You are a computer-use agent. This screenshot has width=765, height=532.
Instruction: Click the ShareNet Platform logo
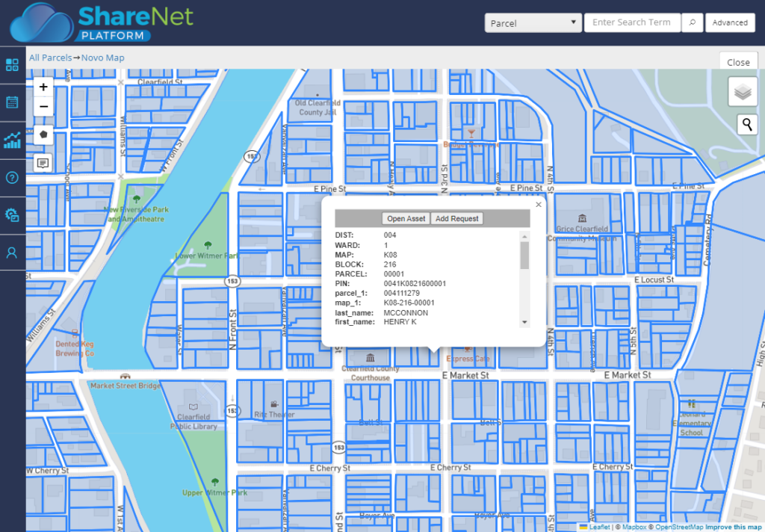click(x=102, y=22)
